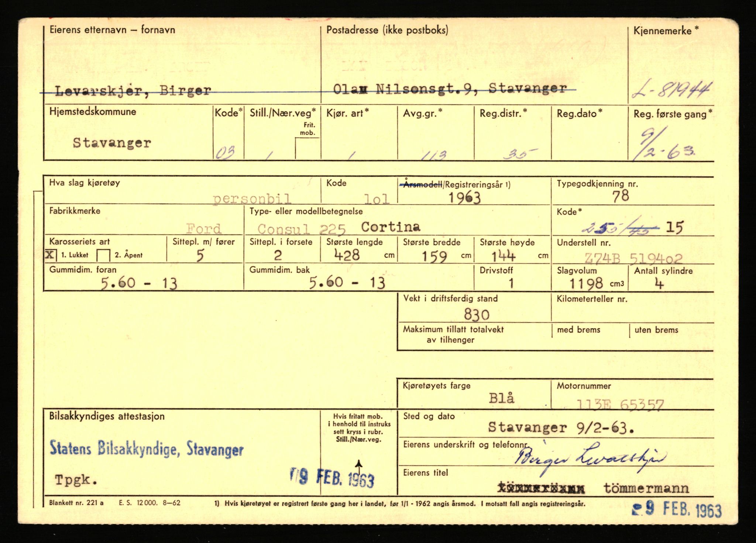Click engine number '113E 65357'
Viewport: 756px width, 543px height.
[x=620, y=405]
